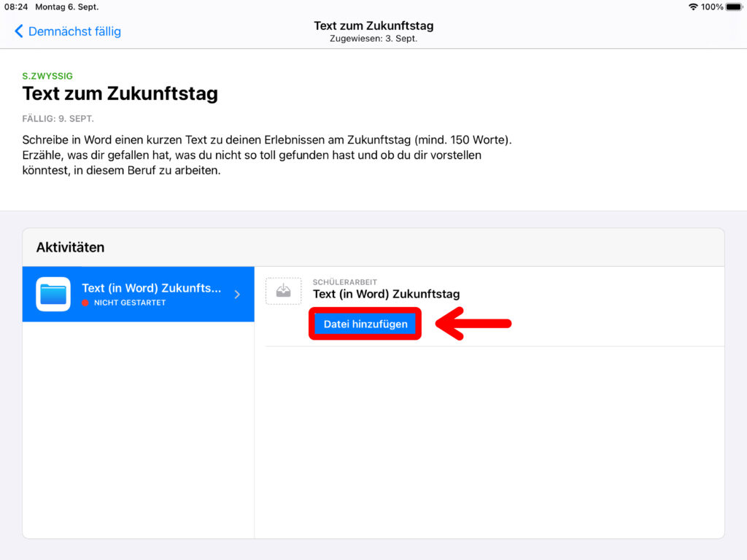This screenshot has width=747, height=560.
Task: Expand activity using the right chevron
Action: click(x=237, y=295)
